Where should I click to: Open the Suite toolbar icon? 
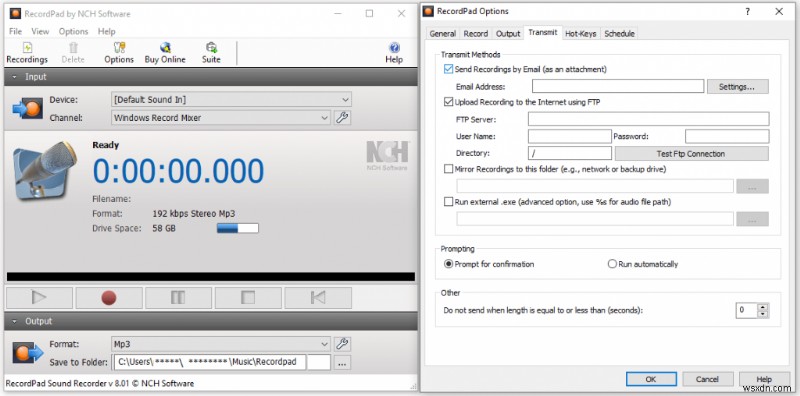[x=211, y=53]
